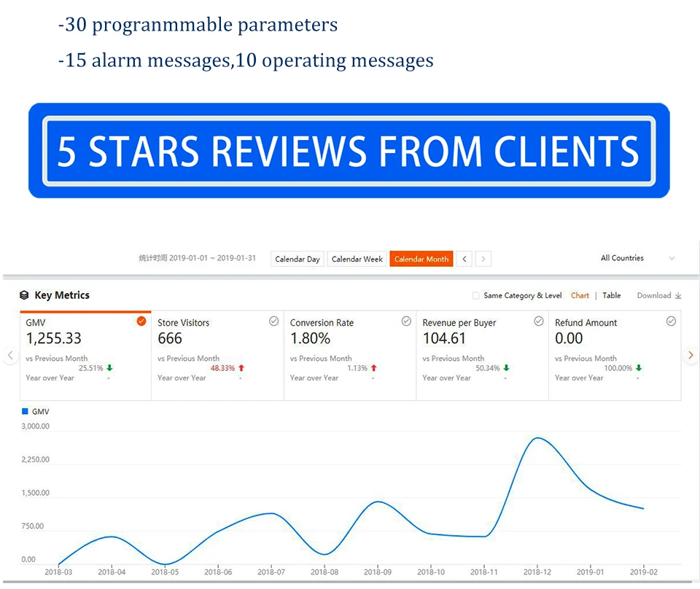Select the Store Visitors metric card
The height and width of the screenshot is (589, 700).
click(218, 356)
